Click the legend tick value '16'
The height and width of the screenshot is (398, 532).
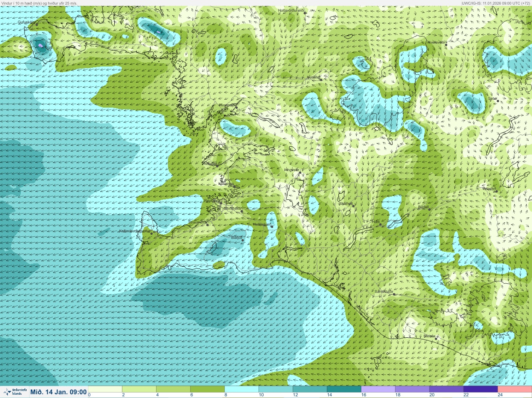364,395
